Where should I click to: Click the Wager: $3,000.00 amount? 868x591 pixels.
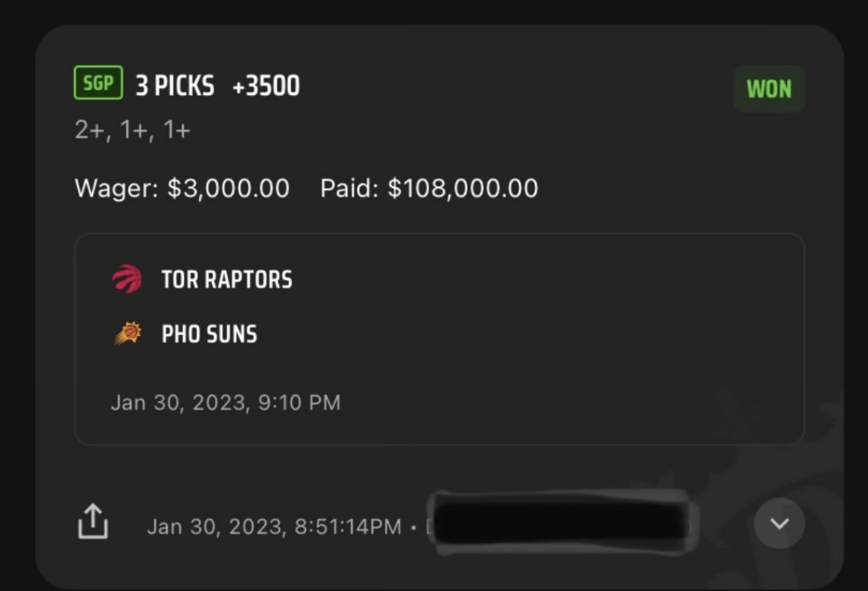click(182, 188)
